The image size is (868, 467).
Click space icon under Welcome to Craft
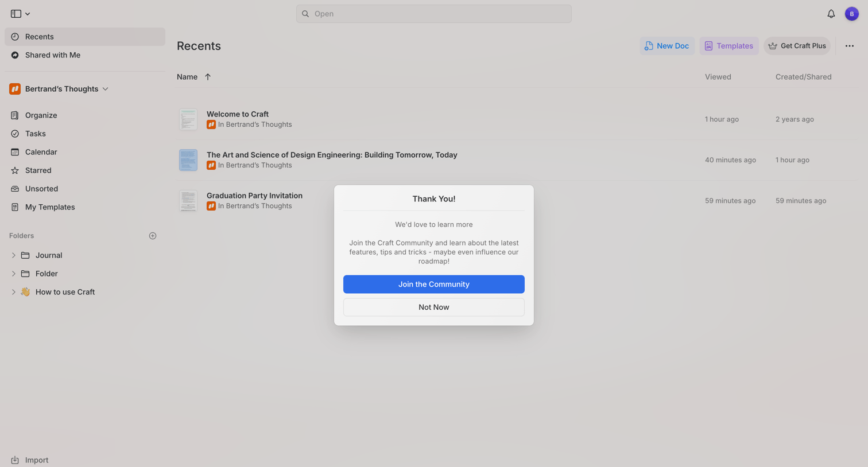pyautogui.click(x=211, y=124)
